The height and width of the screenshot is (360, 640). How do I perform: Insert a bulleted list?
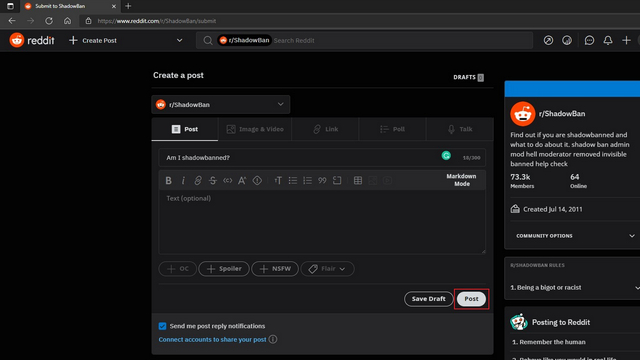pos(293,180)
